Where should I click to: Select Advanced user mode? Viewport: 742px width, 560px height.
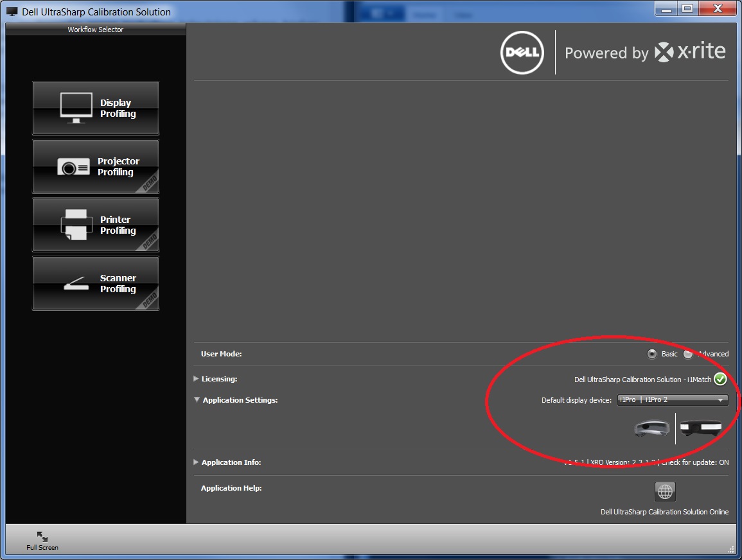[x=689, y=354]
